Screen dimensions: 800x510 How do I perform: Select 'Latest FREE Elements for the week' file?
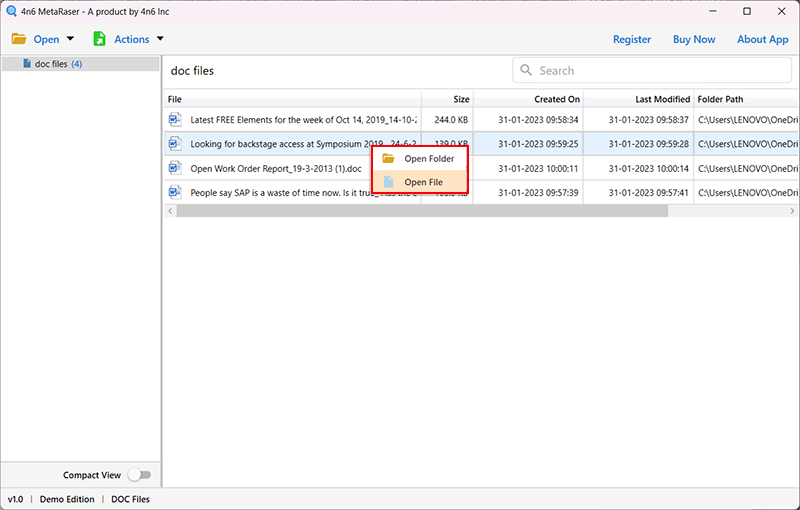point(303,120)
